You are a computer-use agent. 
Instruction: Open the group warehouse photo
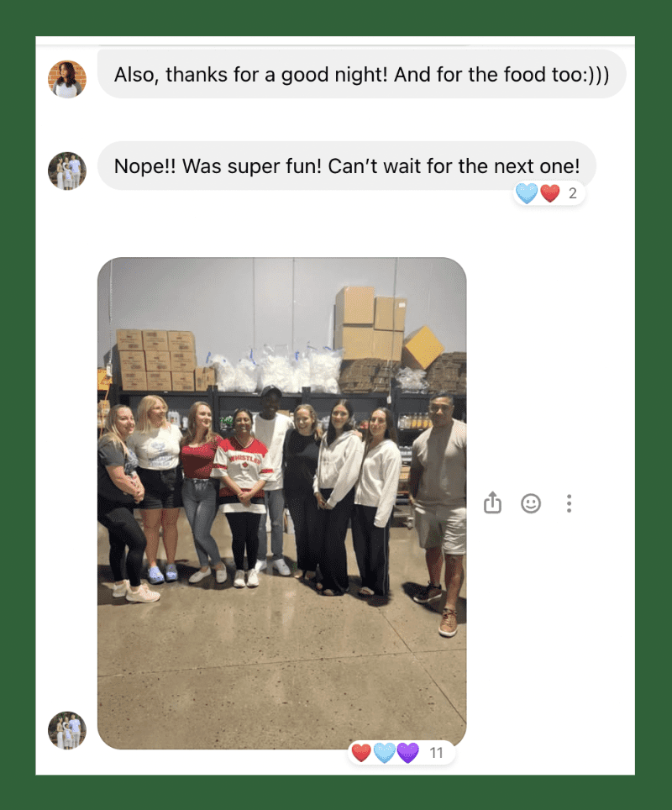[x=282, y=503]
